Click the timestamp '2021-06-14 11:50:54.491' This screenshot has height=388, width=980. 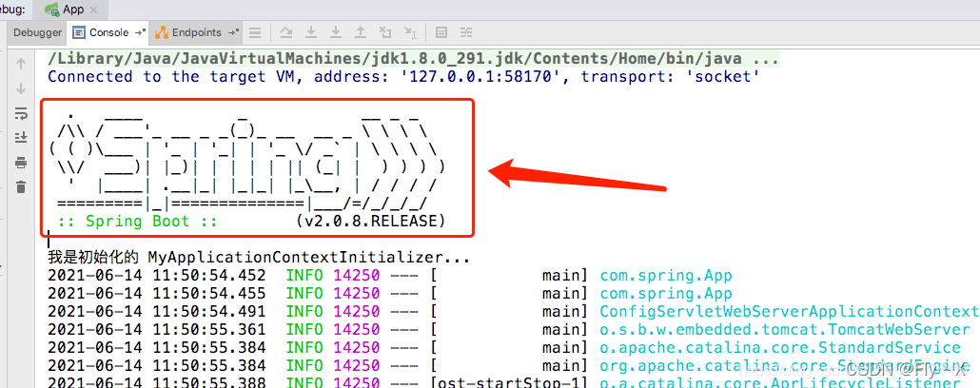tap(156, 312)
